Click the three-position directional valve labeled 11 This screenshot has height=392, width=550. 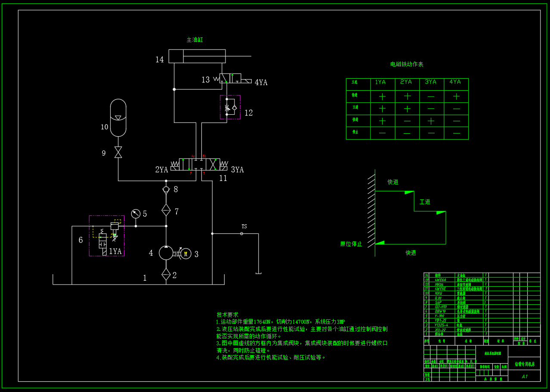click(x=199, y=165)
